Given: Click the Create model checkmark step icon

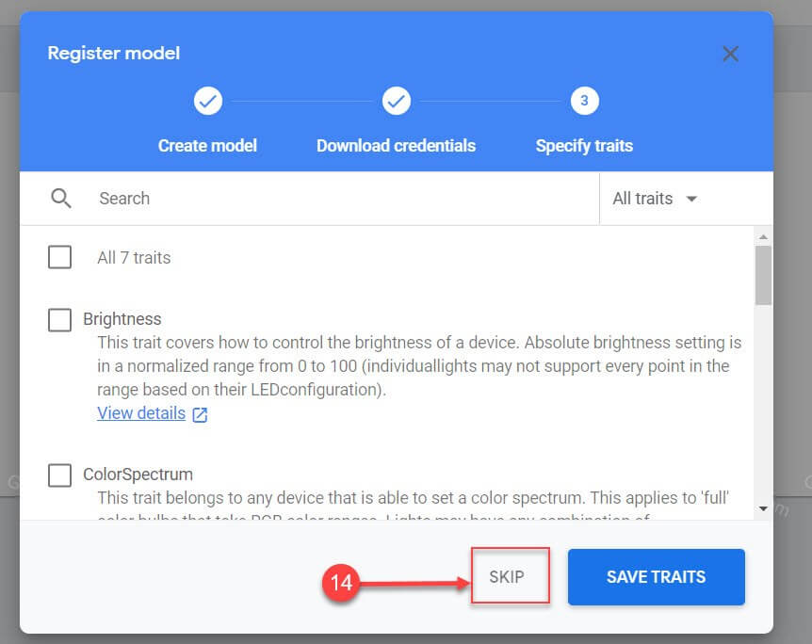Looking at the screenshot, I should pyautogui.click(x=207, y=101).
